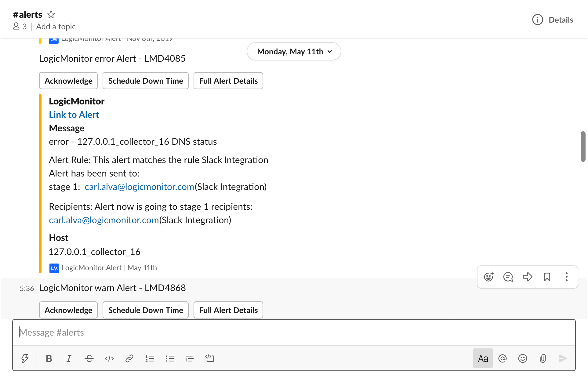Toggle blockquote formatting

tap(190, 358)
